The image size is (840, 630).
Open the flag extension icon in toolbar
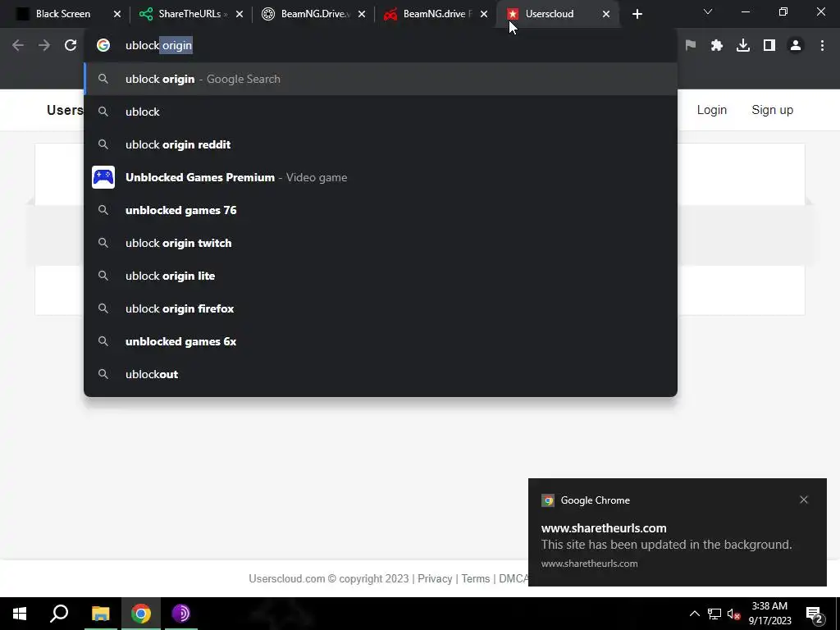click(691, 46)
